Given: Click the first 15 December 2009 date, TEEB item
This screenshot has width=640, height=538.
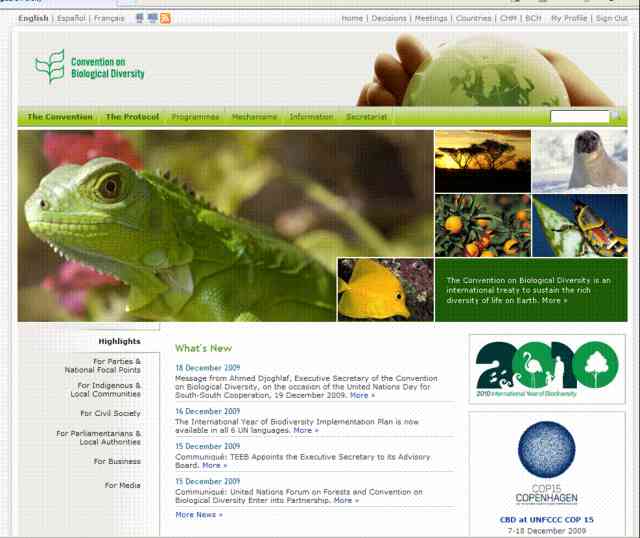Looking at the screenshot, I should point(208,446).
